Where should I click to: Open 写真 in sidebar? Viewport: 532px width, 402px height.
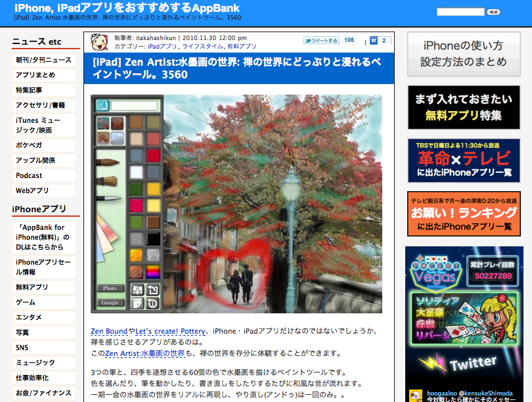point(44,332)
